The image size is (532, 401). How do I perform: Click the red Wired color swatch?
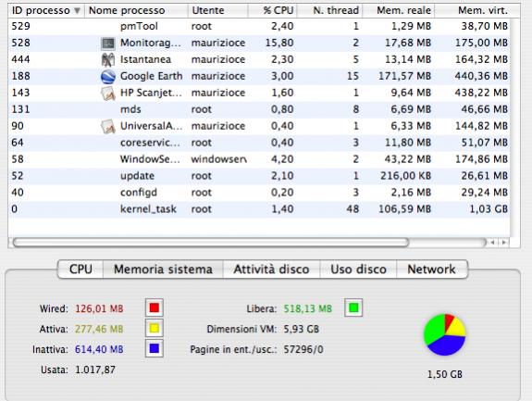(155, 308)
